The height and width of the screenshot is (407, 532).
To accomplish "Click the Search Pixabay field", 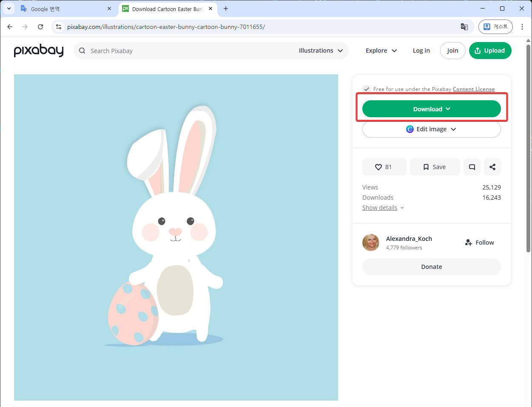I will [x=187, y=51].
